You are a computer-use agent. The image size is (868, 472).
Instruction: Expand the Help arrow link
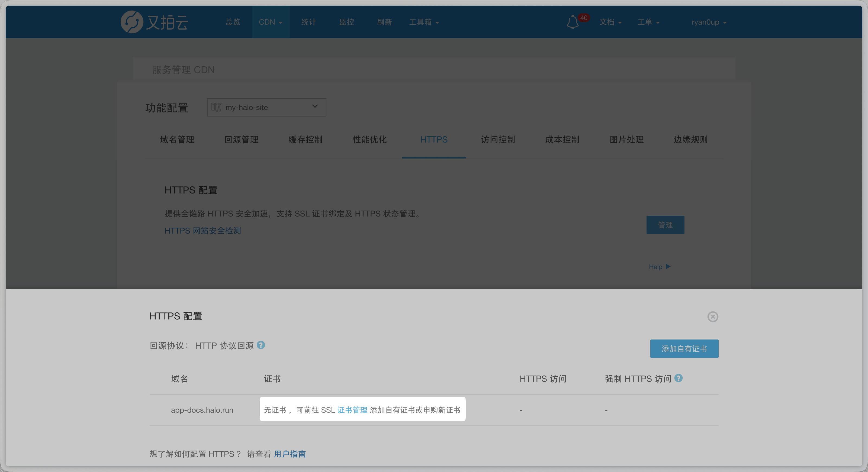click(660, 267)
